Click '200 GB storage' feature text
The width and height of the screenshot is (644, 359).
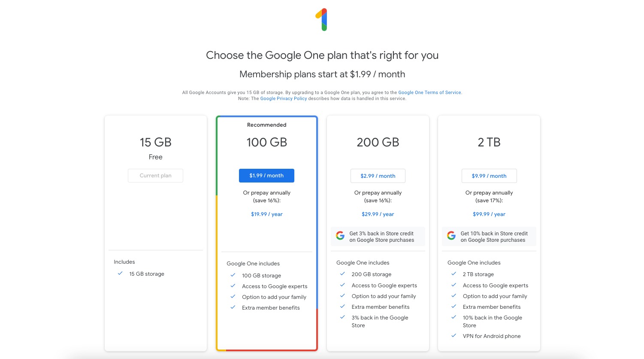[372, 274]
